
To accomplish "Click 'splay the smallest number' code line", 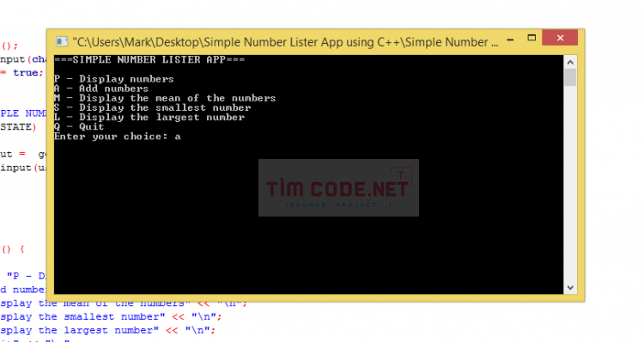I will [x=111, y=317].
